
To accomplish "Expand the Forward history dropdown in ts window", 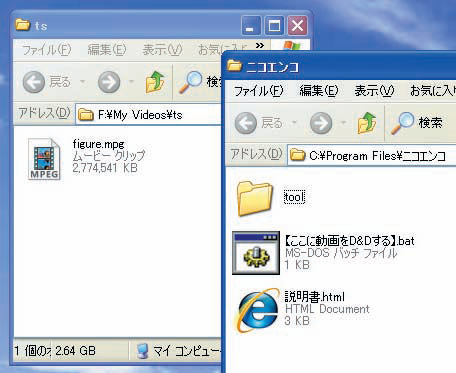I will [x=131, y=82].
